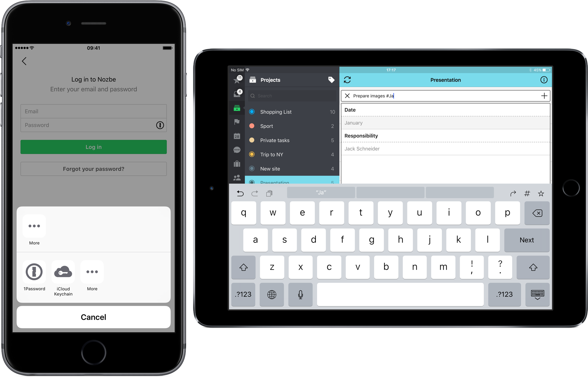The width and height of the screenshot is (588, 377).
Task: Toggle the undo button on iPad keyboard toolbar
Action: point(240,193)
